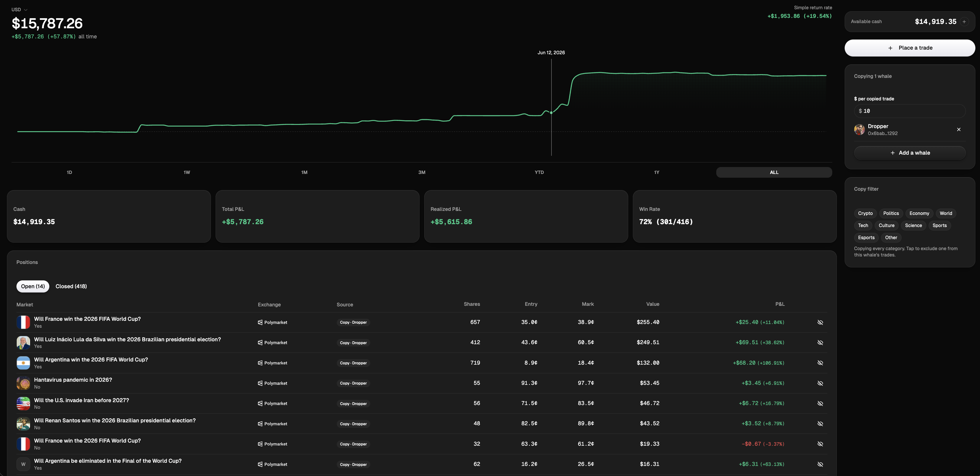Click the Polymarket icon in the Lula row
The height and width of the screenshot is (476, 980).
point(260,342)
